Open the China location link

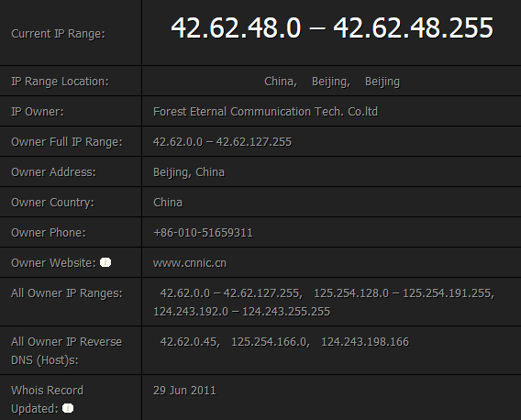(281, 82)
